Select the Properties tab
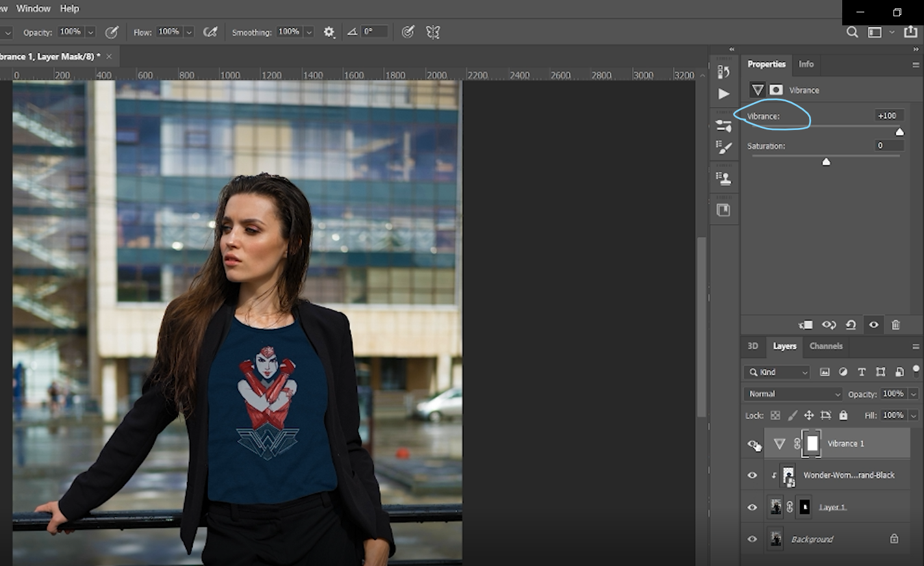Screen dimensions: 924x566 [766, 64]
